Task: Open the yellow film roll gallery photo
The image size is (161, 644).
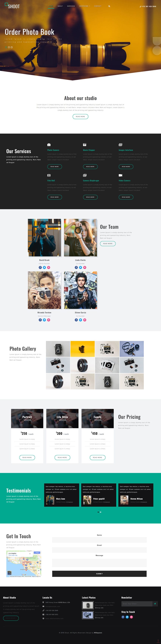Action: [83, 349]
